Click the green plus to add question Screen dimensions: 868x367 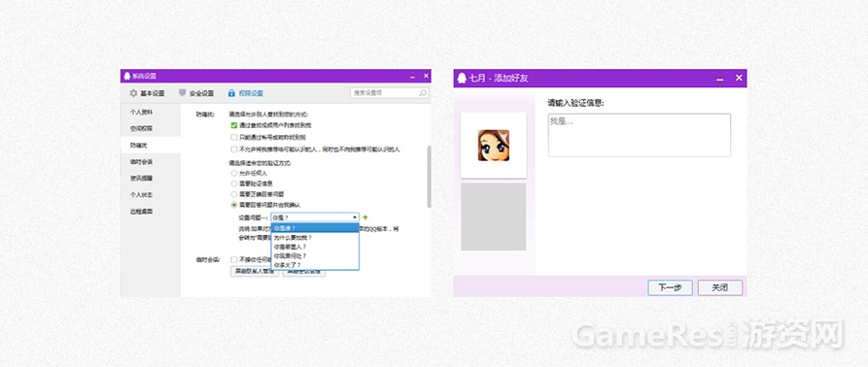(365, 217)
